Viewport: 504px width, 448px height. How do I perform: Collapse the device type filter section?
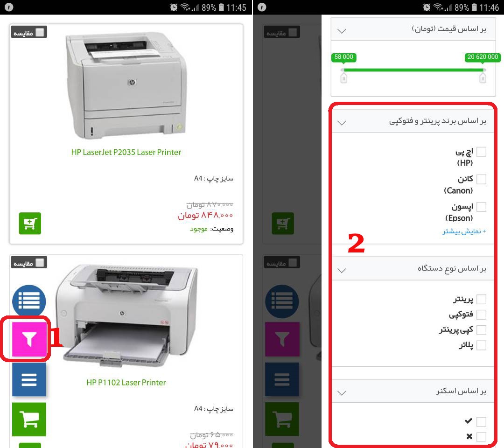[x=342, y=270]
